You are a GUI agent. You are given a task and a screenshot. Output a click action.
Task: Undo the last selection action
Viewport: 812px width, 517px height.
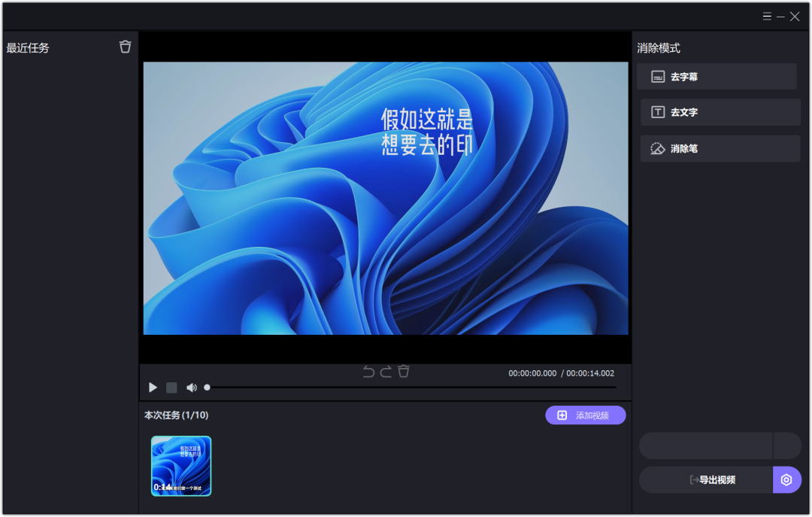click(x=368, y=372)
